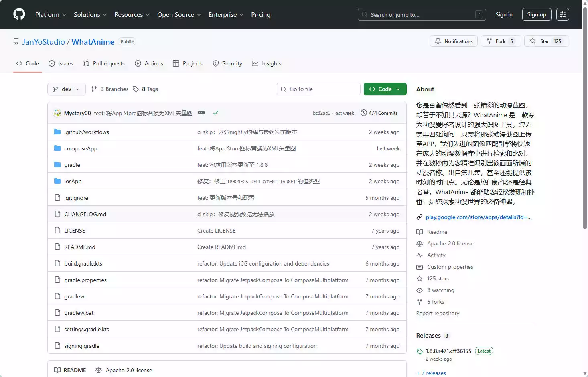Open the .github/workflows folder

87,132
